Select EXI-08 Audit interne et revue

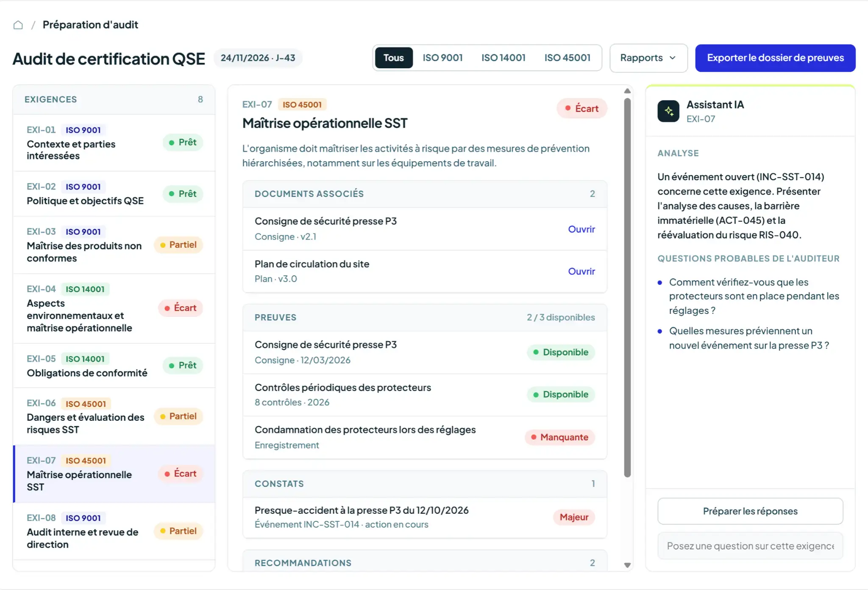(x=114, y=531)
